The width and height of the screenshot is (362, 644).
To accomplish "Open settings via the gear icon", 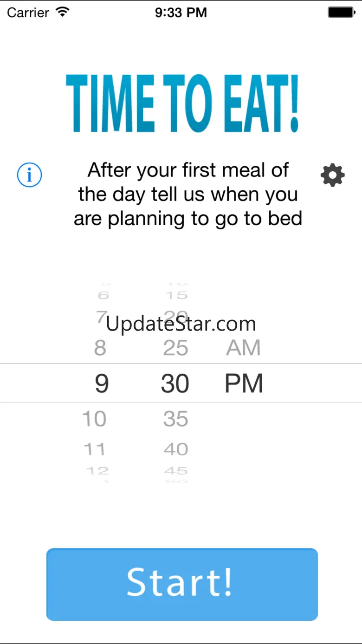I will pyautogui.click(x=332, y=175).
